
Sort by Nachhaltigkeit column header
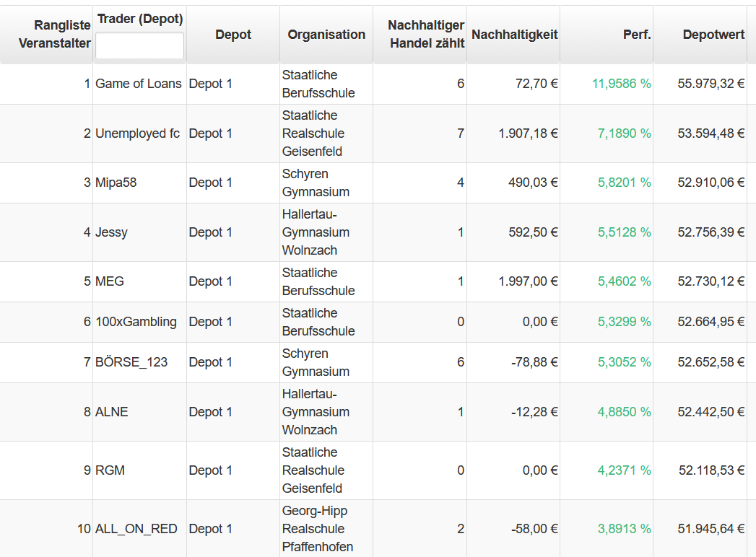click(x=514, y=35)
